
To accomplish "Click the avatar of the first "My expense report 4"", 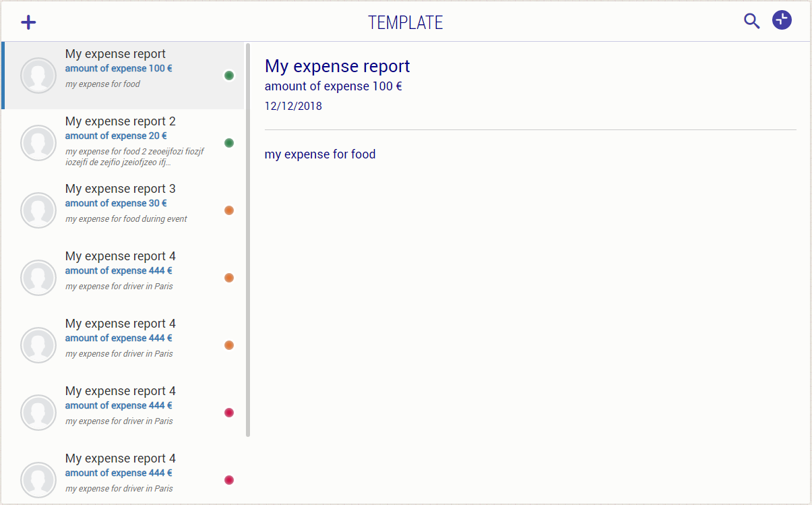I will pyautogui.click(x=38, y=277).
